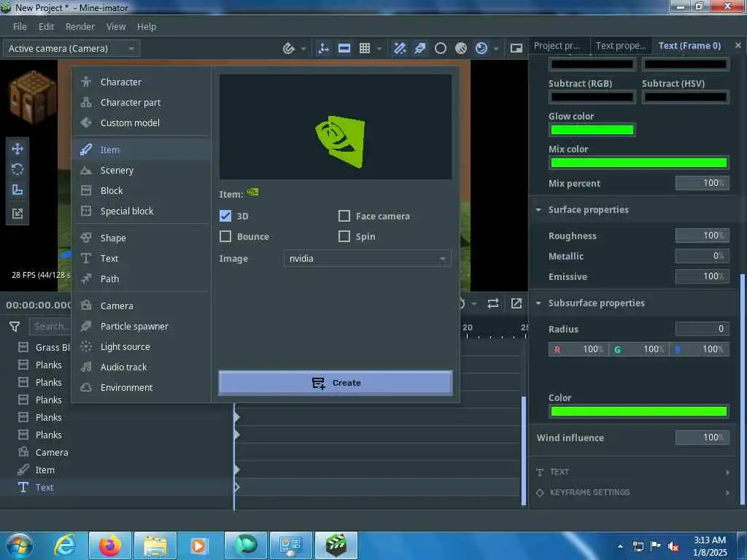The height and width of the screenshot is (560, 747).
Task: Click the Camera icon in menu
Action: (x=86, y=306)
